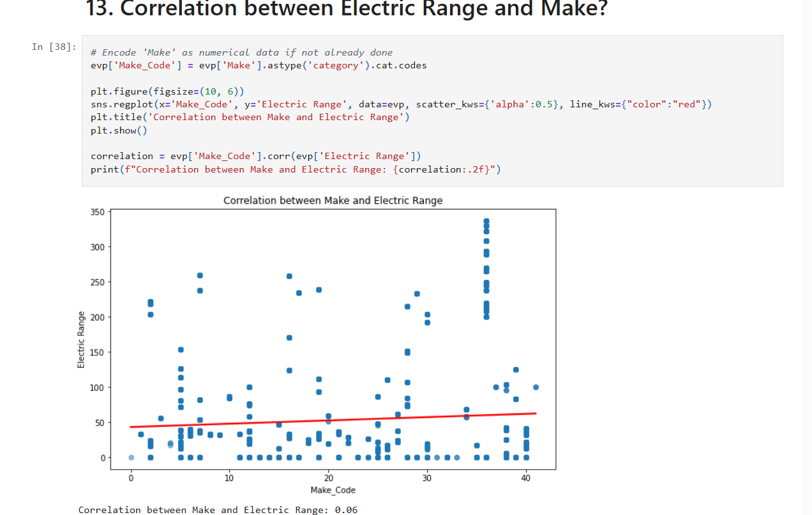Click the plt.show() line
Image resolution: width=812 pixels, height=515 pixels.
pos(119,130)
